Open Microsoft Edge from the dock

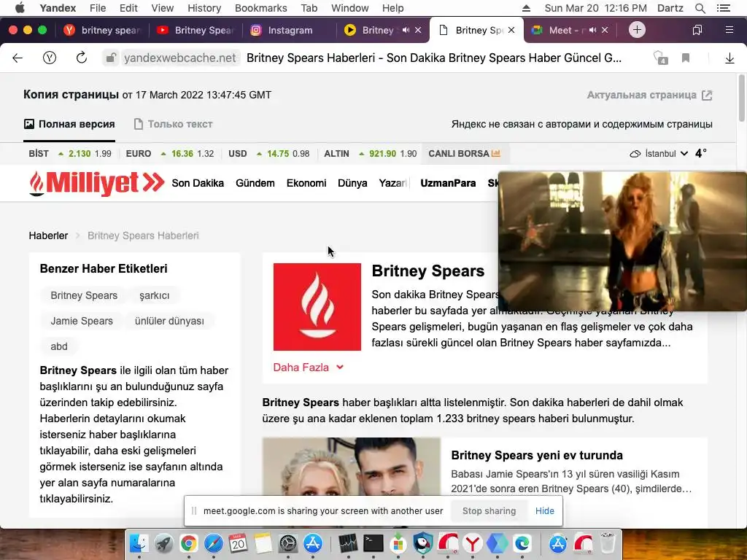click(x=522, y=543)
